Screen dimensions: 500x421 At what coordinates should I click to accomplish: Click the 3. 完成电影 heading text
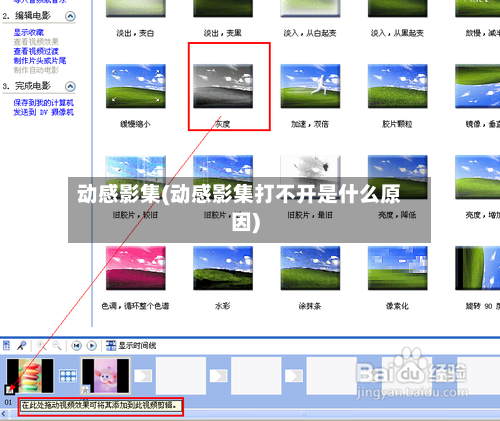pos(27,86)
